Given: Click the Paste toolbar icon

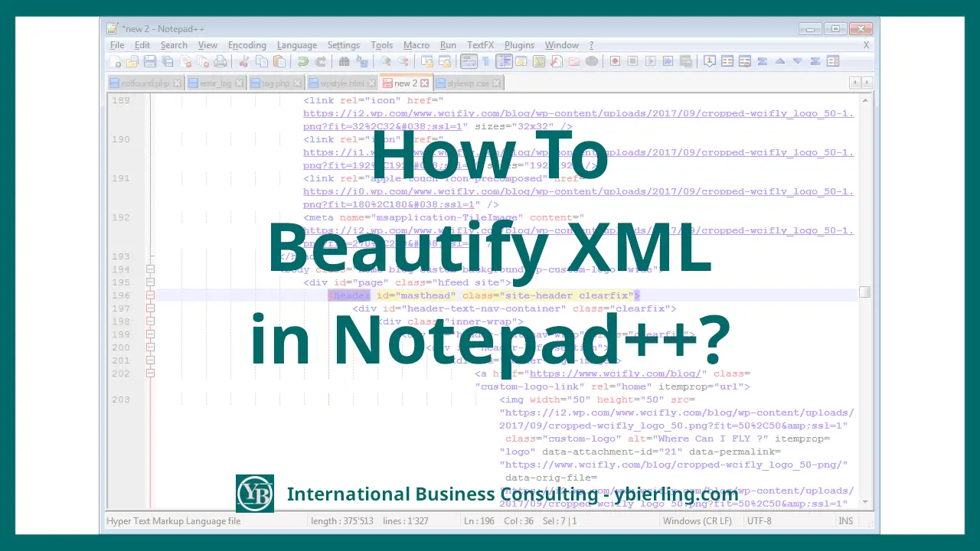Looking at the screenshot, I should (279, 61).
